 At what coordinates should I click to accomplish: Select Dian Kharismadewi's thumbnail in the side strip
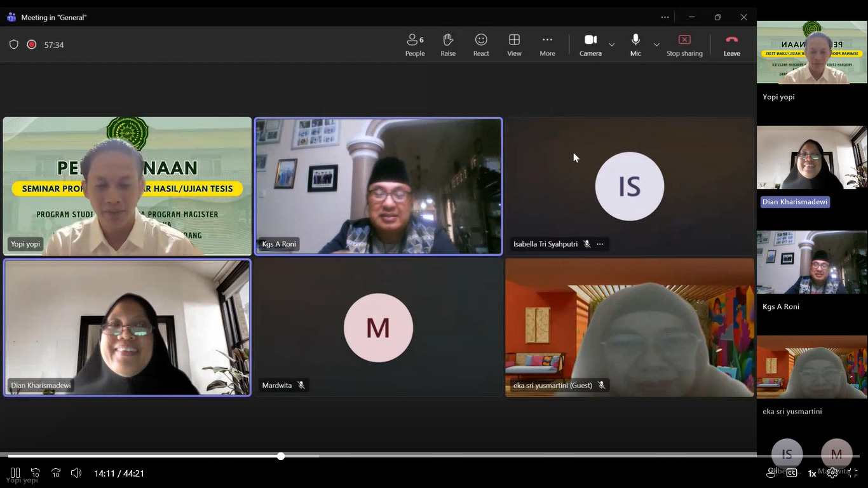[x=811, y=158]
